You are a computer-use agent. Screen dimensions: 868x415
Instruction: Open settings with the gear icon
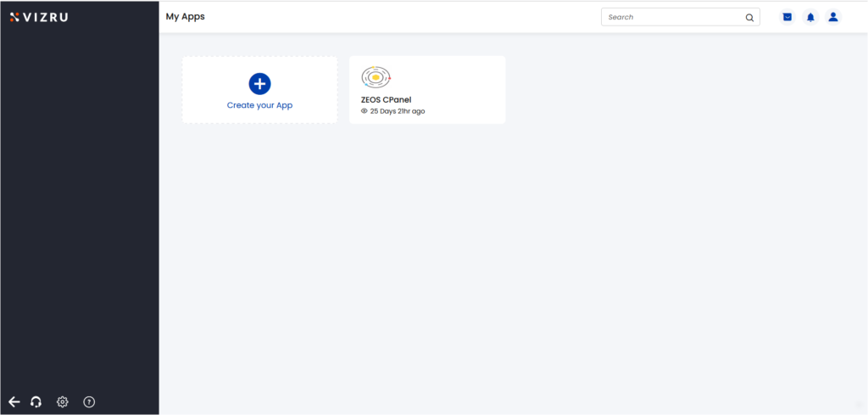click(x=62, y=401)
